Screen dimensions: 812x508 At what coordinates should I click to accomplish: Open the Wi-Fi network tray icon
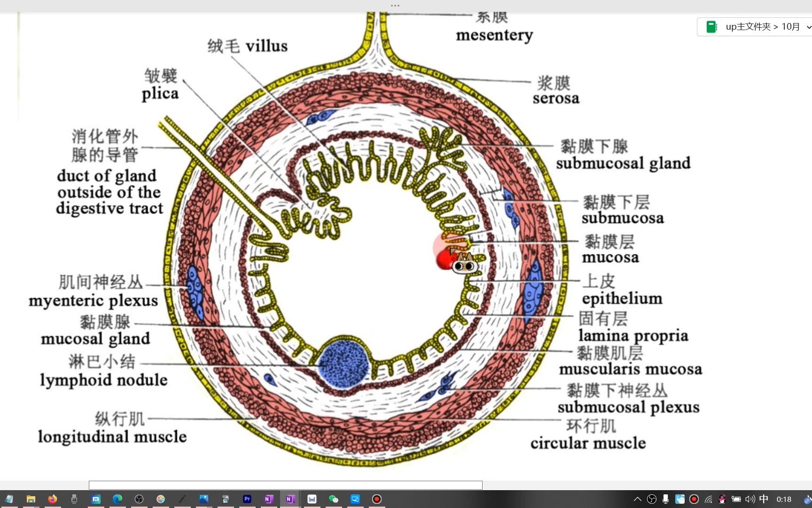[x=709, y=500]
